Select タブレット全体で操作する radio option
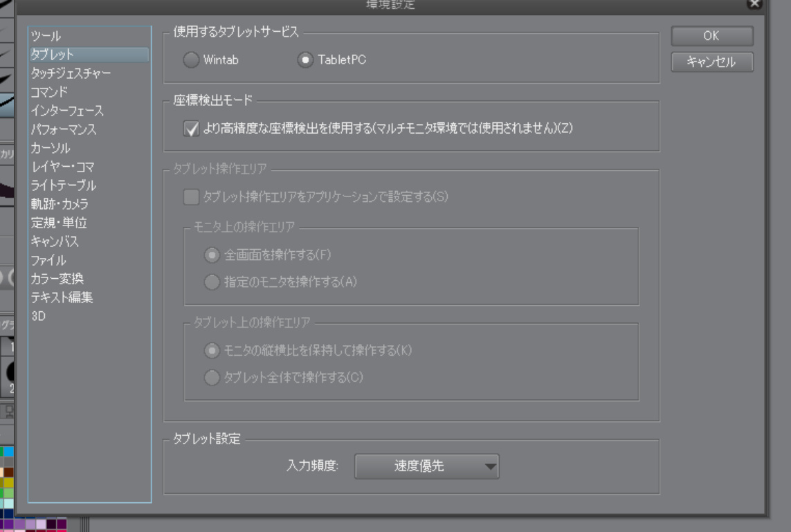The width and height of the screenshot is (791, 532). click(212, 377)
